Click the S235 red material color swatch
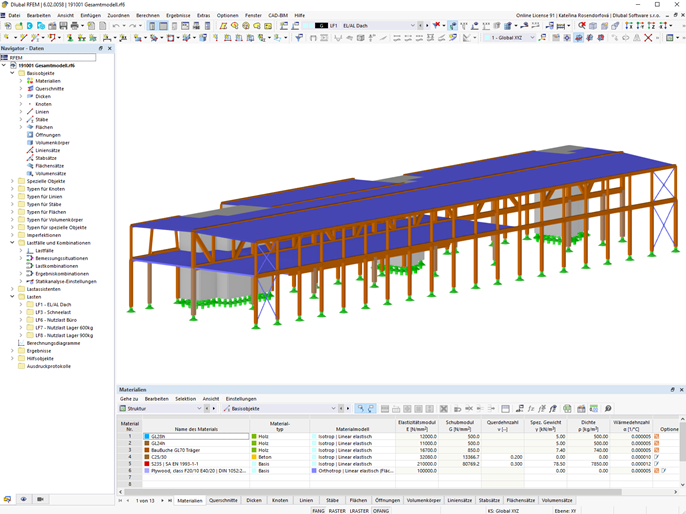This screenshot has height=514, width=686. (x=147, y=464)
